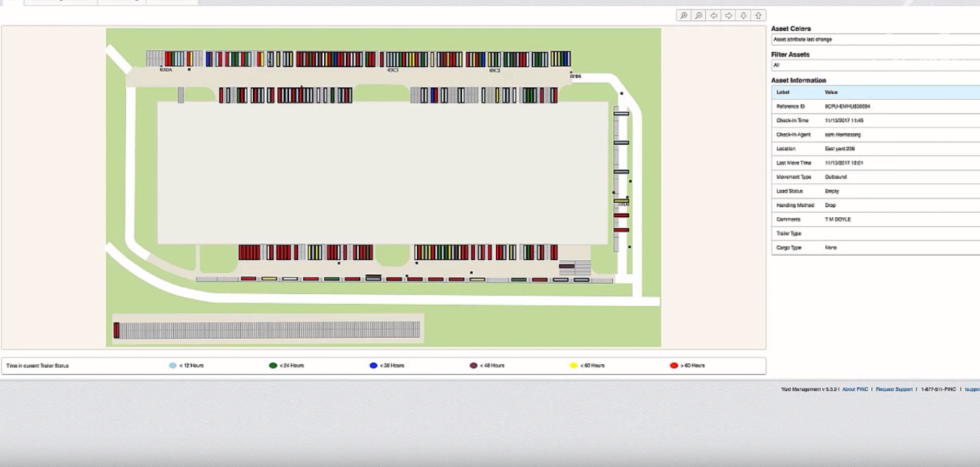Click the blue '< 36 Hours' legend dot
This screenshot has width=980, height=467.
[373, 366]
